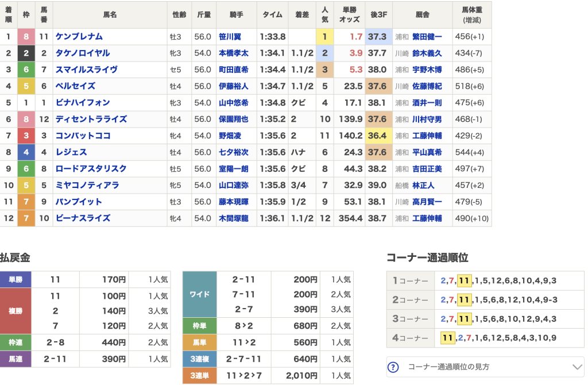Select the 4コーナー passing order row

tap(485, 338)
